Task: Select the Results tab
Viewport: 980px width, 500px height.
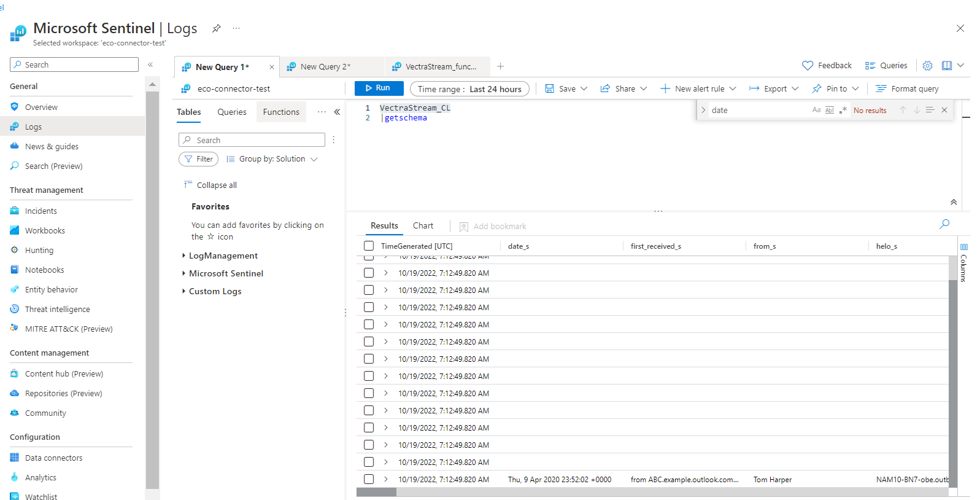Action: tap(384, 226)
